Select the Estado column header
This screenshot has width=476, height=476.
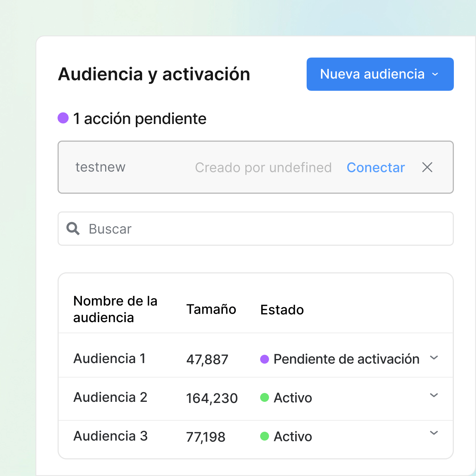282,310
